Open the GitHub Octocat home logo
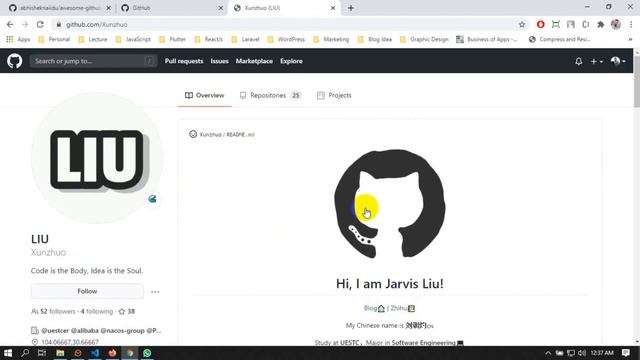 click(14, 61)
